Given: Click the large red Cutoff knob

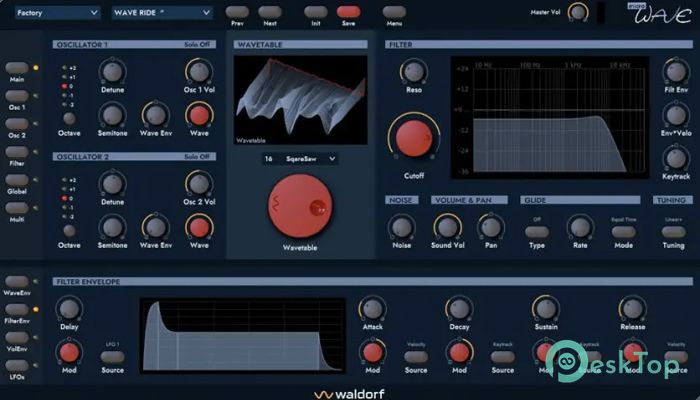Looking at the screenshot, I should pyautogui.click(x=414, y=140).
